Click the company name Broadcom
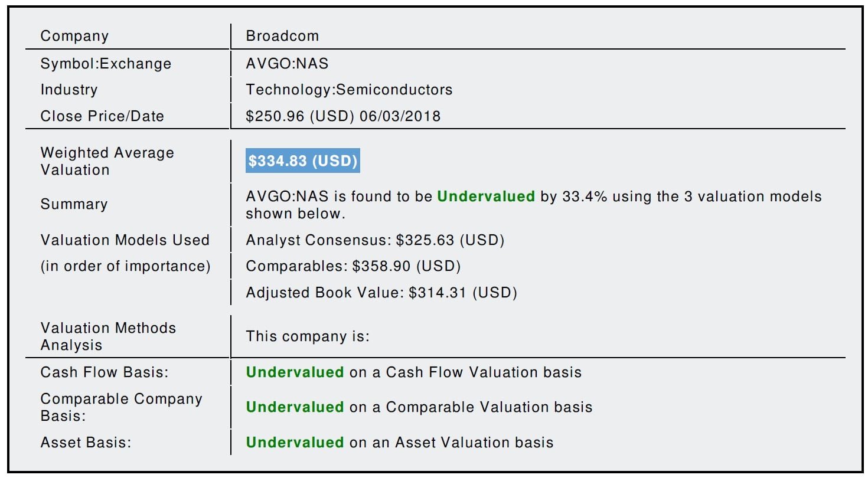This screenshot has height=478, width=868. click(282, 36)
